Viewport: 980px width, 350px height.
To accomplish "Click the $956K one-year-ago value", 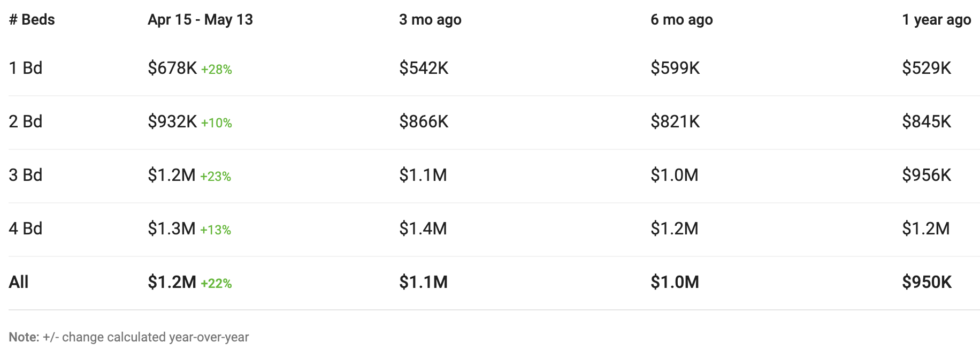I will point(927,175).
